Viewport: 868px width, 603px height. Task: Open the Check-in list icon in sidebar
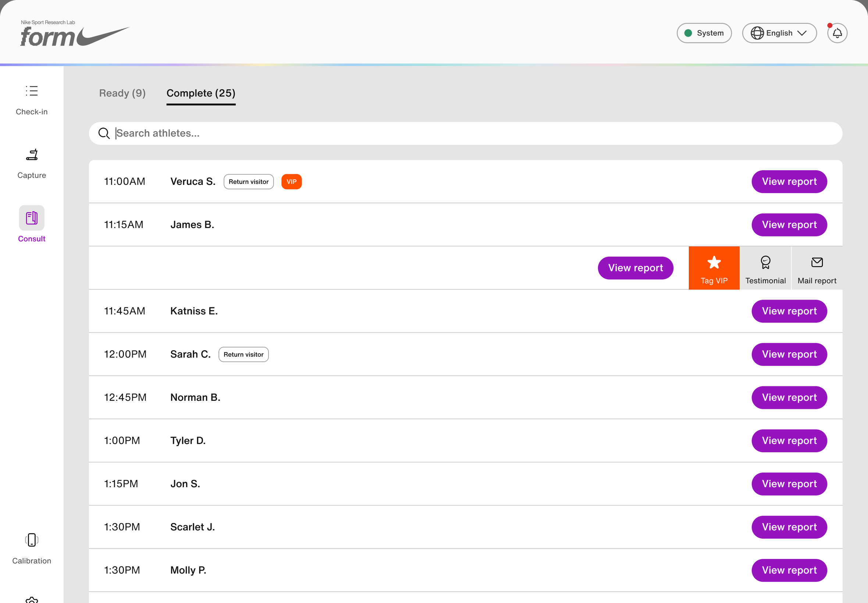(x=32, y=91)
